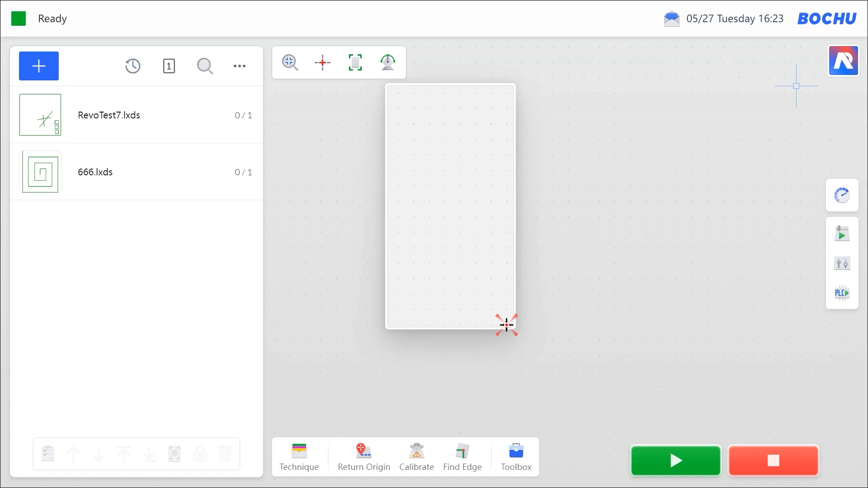Image resolution: width=868 pixels, height=488 pixels.
Task: Click the 666.lxds spiral thumbnail
Action: [40, 172]
